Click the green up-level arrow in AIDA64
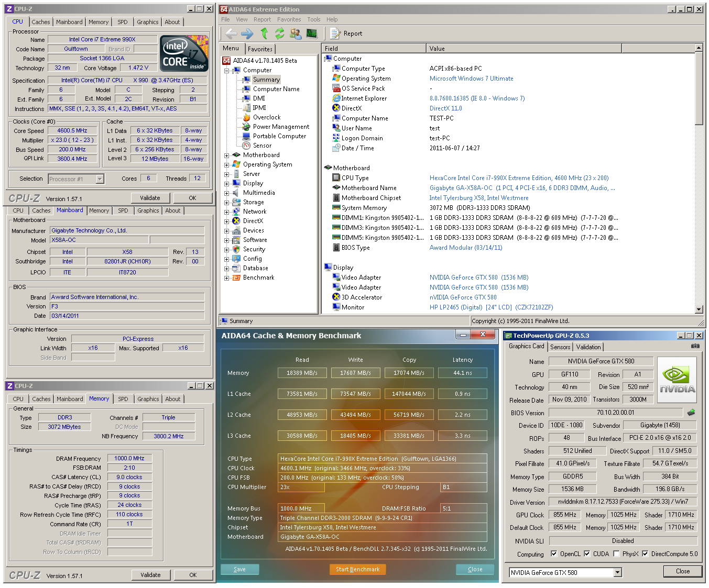 (x=264, y=34)
